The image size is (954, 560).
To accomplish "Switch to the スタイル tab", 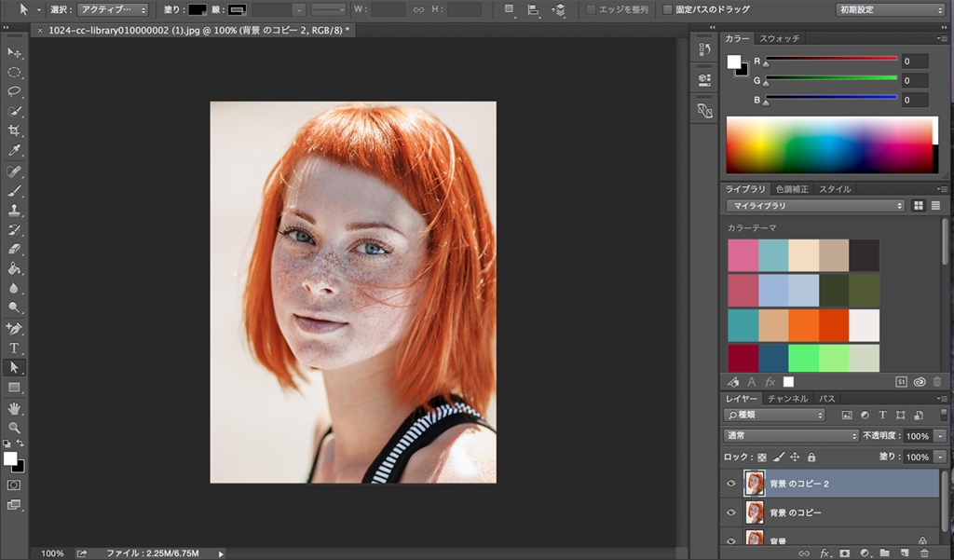I will 834,189.
